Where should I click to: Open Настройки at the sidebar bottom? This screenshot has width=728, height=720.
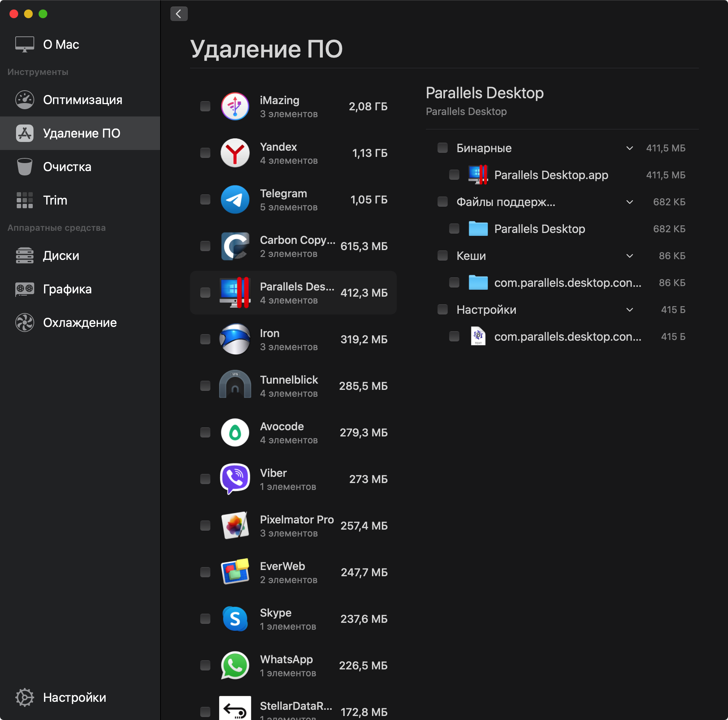click(80, 697)
